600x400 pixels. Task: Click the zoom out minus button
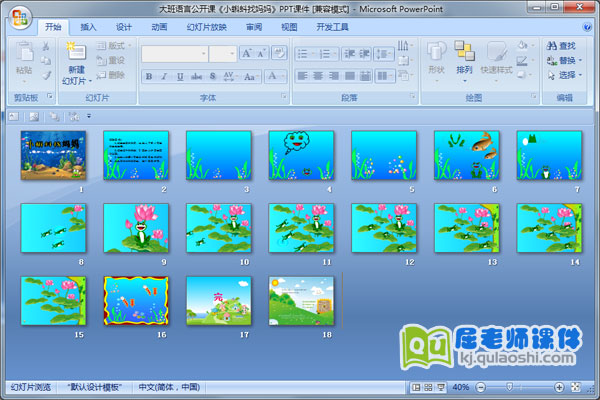pyautogui.click(x=480, y=387)
